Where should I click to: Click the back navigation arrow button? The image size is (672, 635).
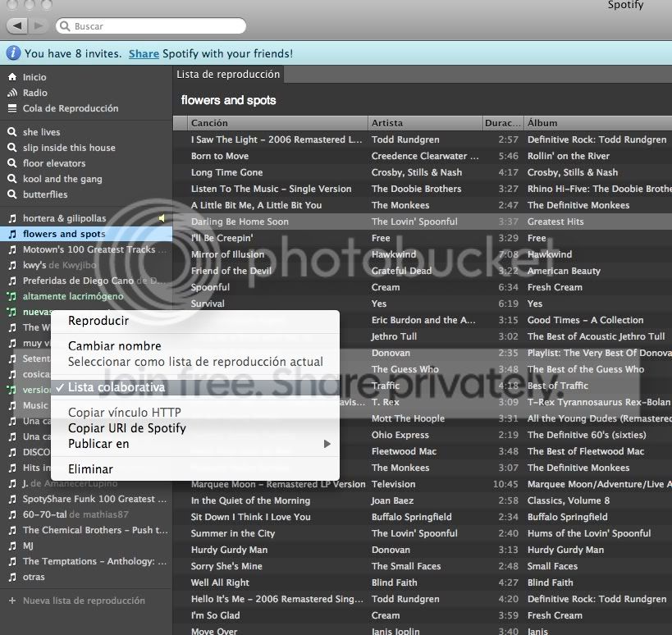(x=18, y=26)
